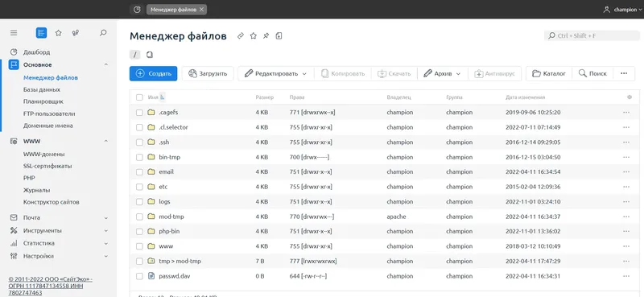Open SSL-сертификаты in sidebar
Screen dimensions: 644x297
(47, 166)
